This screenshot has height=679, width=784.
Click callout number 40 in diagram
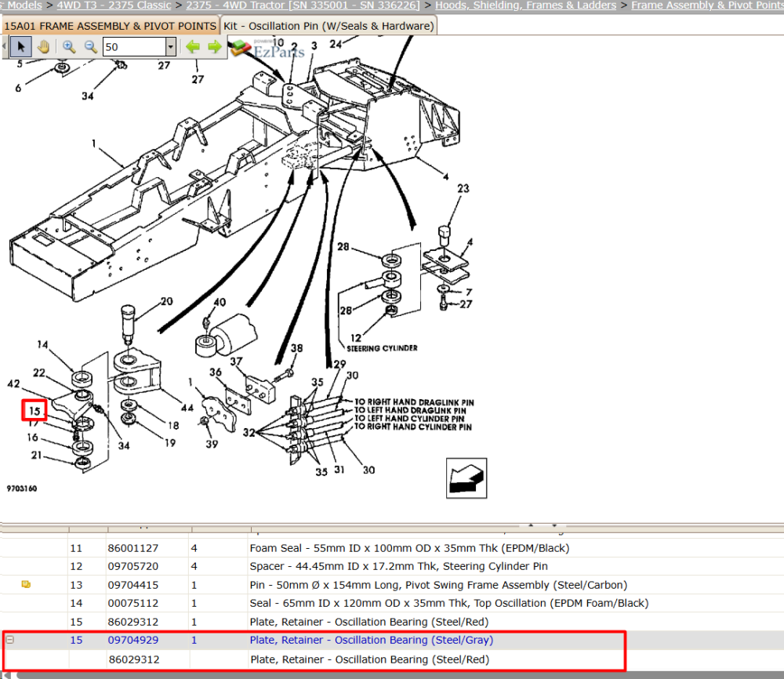coord(220,302)
